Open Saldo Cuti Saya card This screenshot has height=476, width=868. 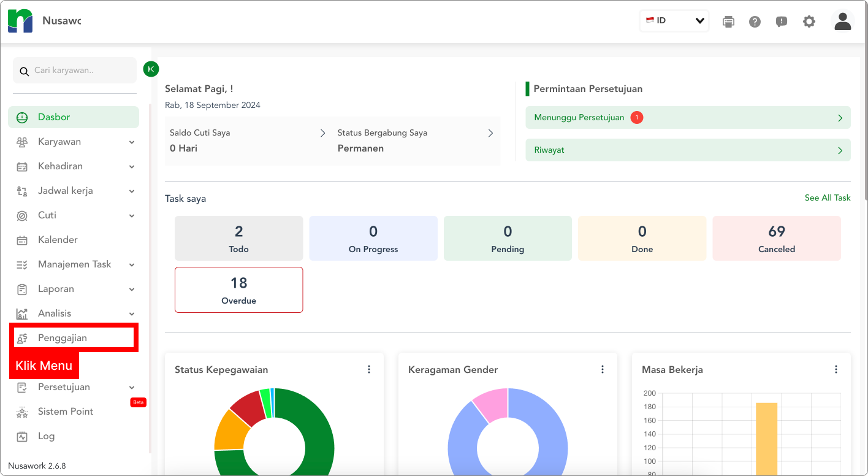(x=248, y=140)
